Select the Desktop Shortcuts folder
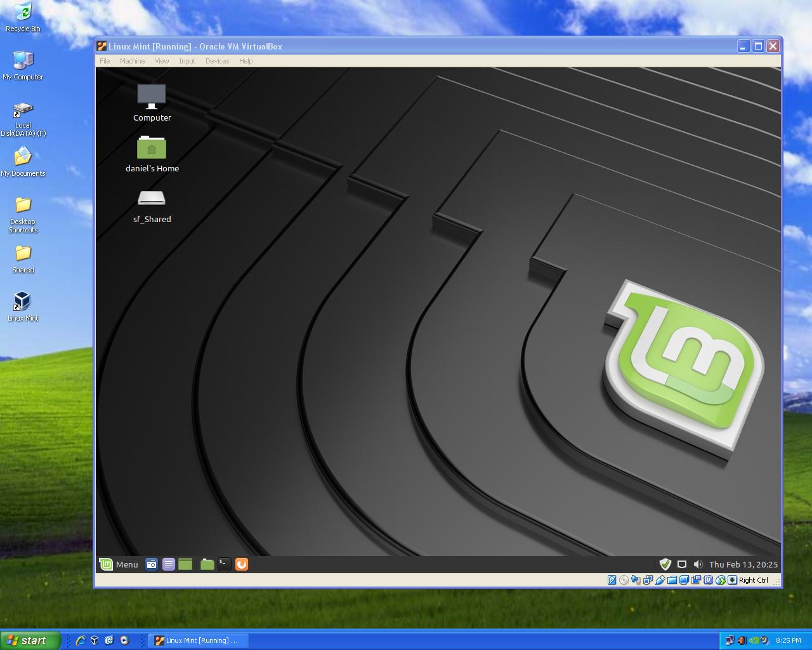 click(x=23, y=215)
